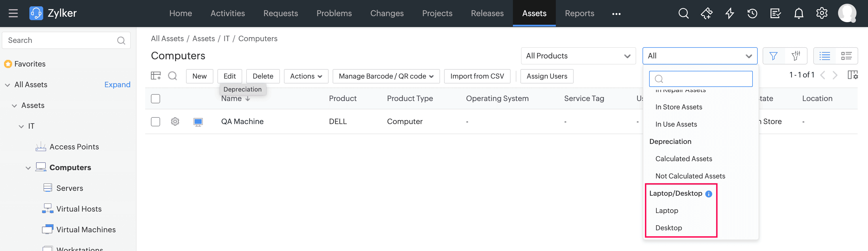This screenshot has width=868, height=251.
Task: Collapse the IT tree node
Action: pos(21,126)
